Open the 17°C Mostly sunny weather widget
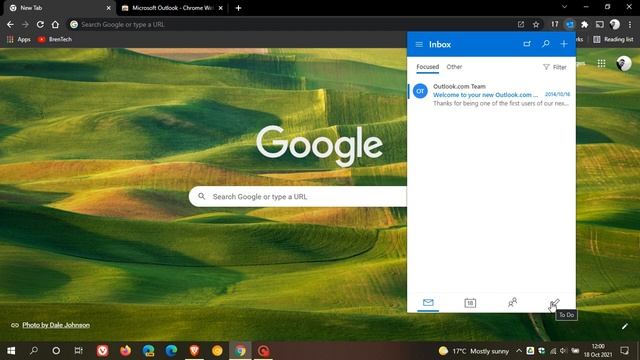 click(473, 351)
